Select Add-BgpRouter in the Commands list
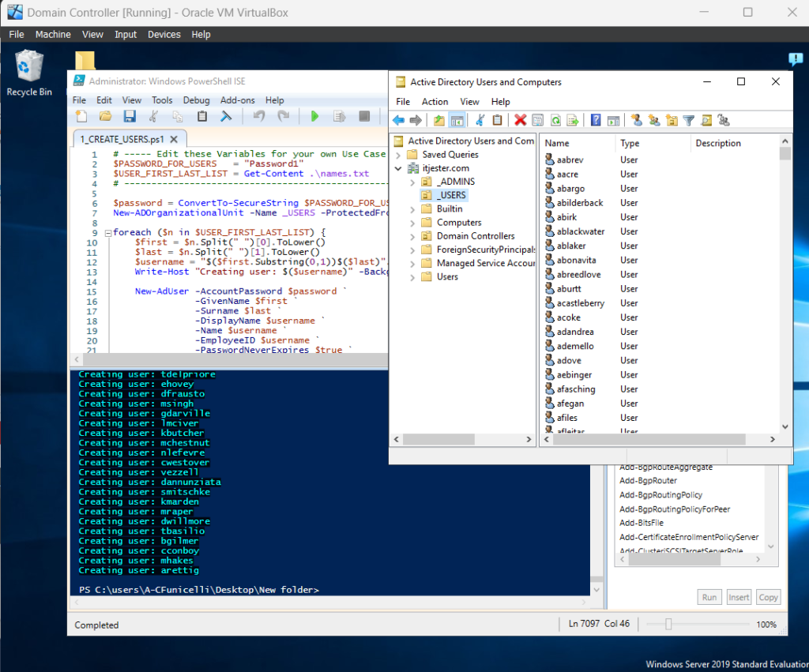809x672 pixels. 648,481
